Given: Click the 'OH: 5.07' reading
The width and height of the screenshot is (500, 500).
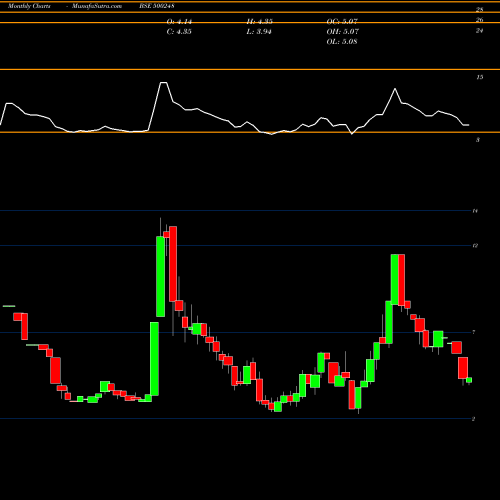Looking at the screenshot, I should [x=343, y=32].
